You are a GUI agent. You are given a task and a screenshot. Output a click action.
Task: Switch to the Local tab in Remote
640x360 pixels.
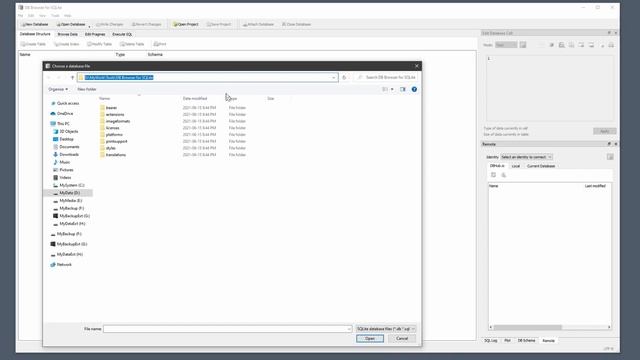pyautogui.click(x=516, y=166)
